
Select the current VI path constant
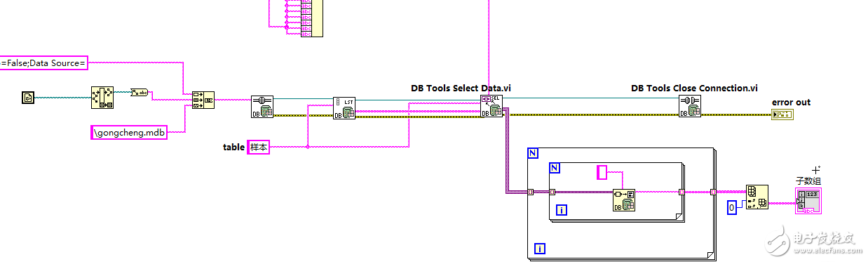[28, 97]
